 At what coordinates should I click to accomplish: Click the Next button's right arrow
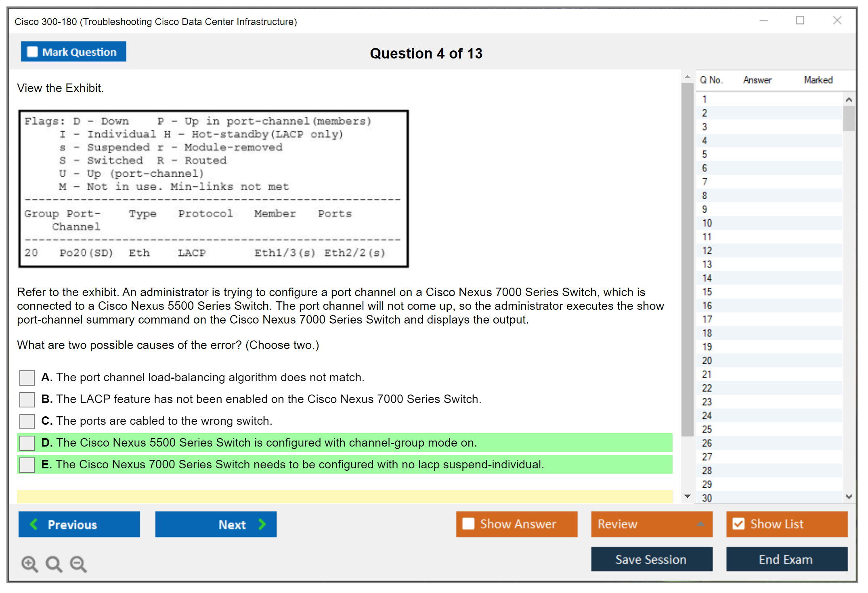coord(262,524)
